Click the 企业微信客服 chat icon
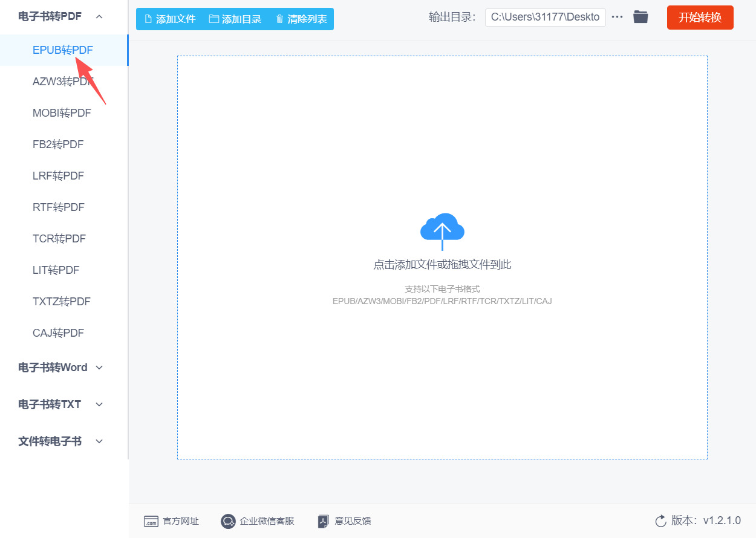 pos(228,521)
